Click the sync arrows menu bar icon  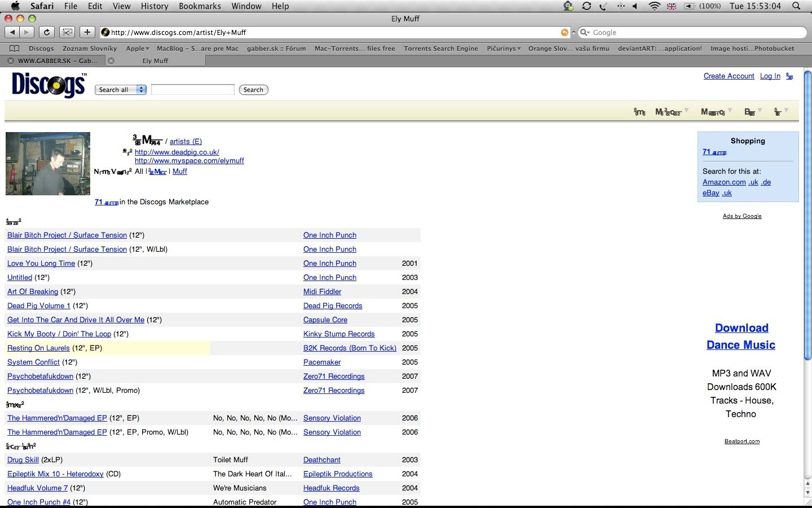(x=586, y=6)
